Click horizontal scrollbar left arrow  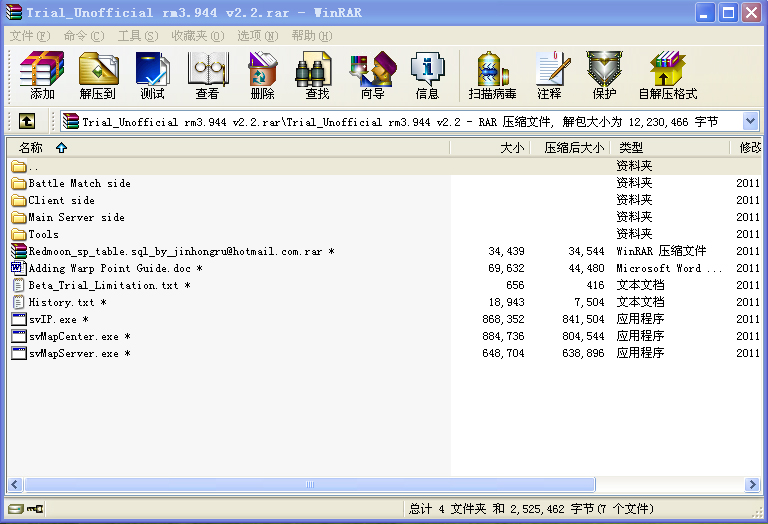[15, 485]
